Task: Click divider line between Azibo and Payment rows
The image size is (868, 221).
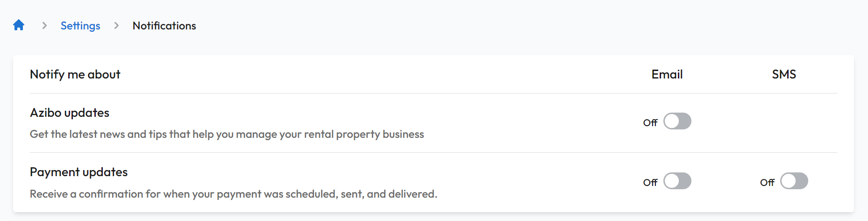Action: 434,152
